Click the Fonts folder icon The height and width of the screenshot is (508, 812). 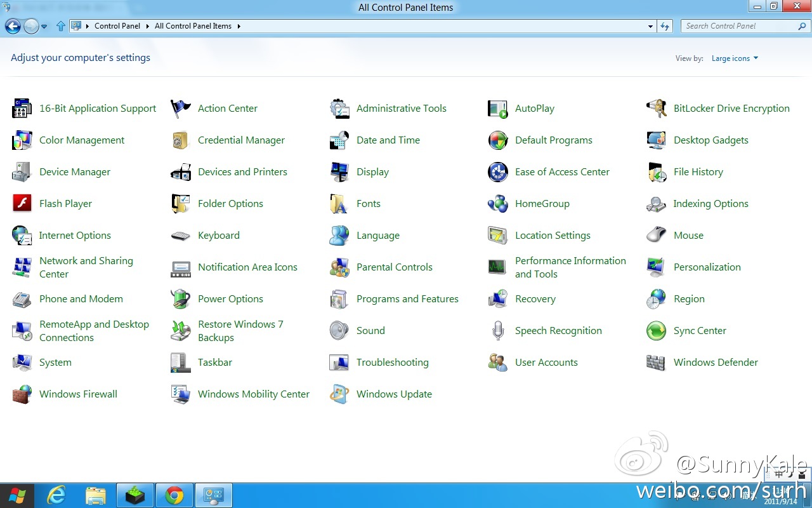coord(339,204)
